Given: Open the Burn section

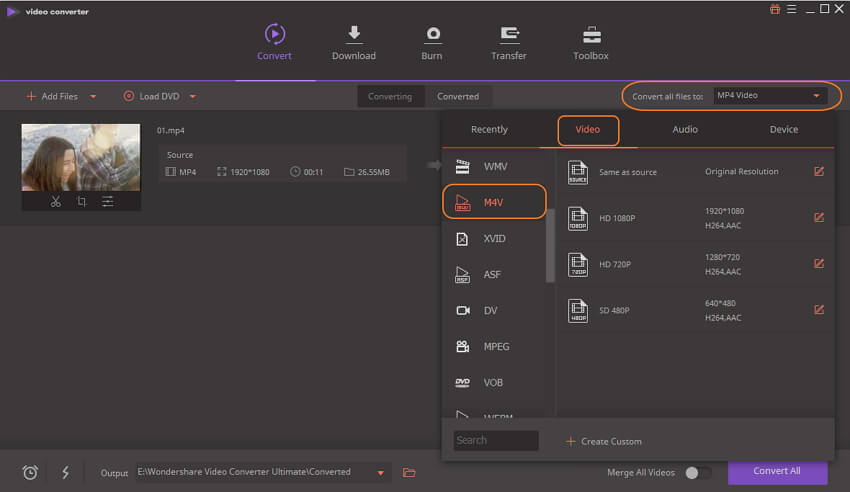Looking at the screenshot, I should pos(432,42).
